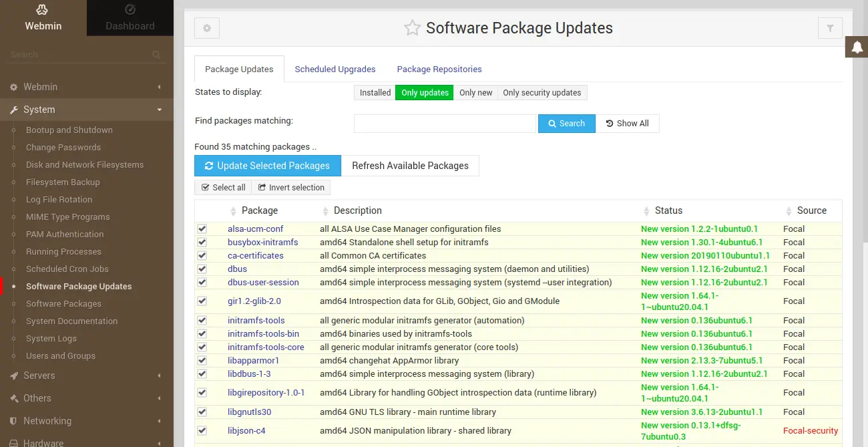Uncheck the busybox-initramfs checkbox

[202, 242]
